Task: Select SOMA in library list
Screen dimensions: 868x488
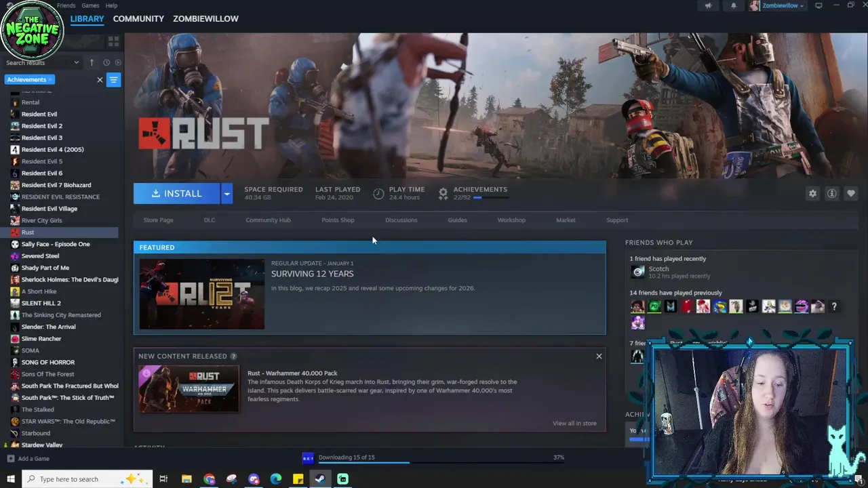Action: pos(30,350)
